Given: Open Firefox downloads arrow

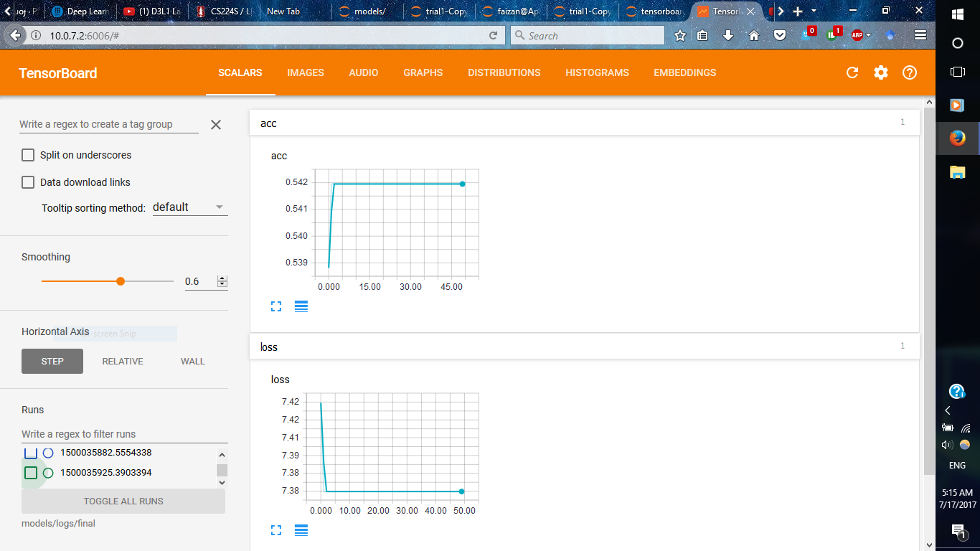Looking at the screenshot, I should (x=728, y=35).
